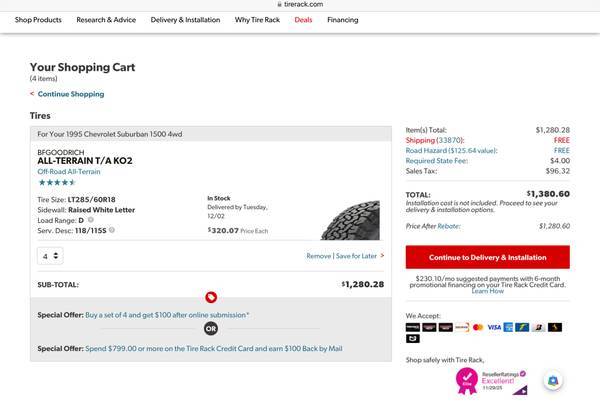Open the tire quantity dropdown
The image size is (600, 416).
50,256
